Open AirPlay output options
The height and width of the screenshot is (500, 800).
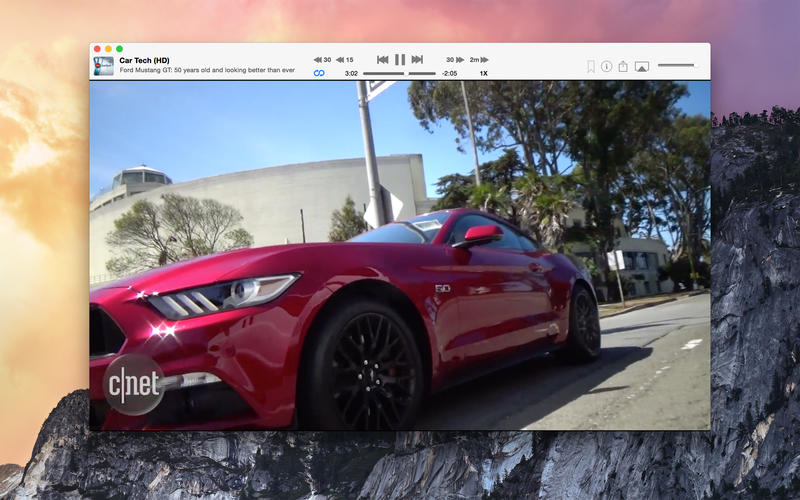tap(642, 67)
